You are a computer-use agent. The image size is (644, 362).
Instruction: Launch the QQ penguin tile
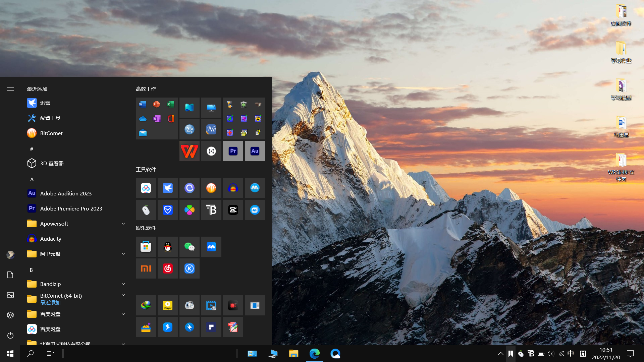167,247
